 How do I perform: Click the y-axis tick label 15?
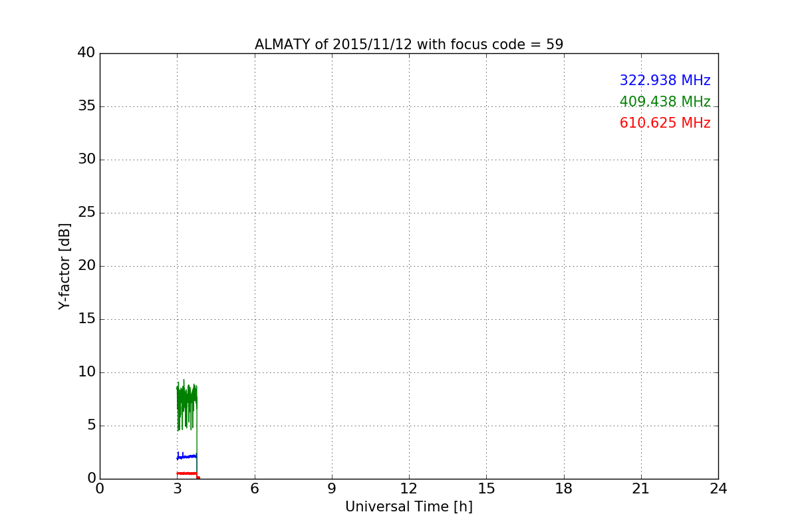pos(86,319)
